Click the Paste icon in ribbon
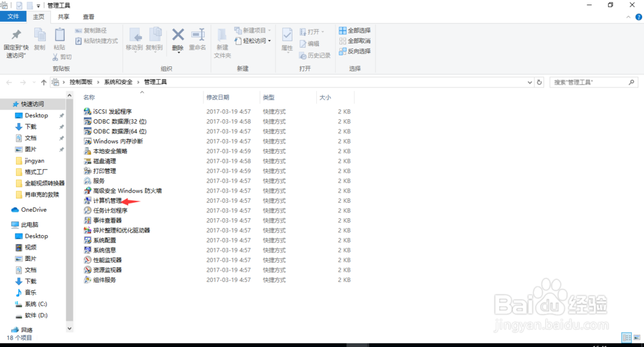 [x=59, y=35]
